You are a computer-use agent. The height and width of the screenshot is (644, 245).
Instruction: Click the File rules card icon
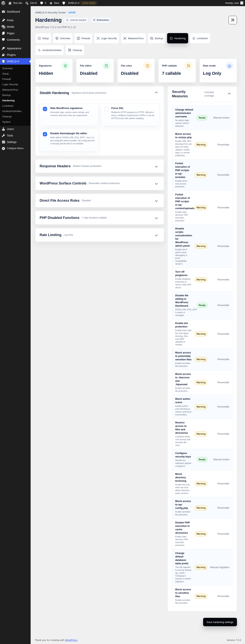pyautogui.click(x=147, y=66)
